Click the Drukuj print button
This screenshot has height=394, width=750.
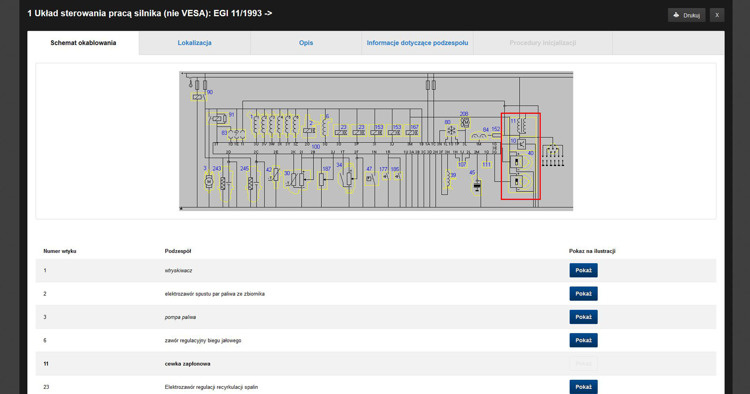click(686, 15)
